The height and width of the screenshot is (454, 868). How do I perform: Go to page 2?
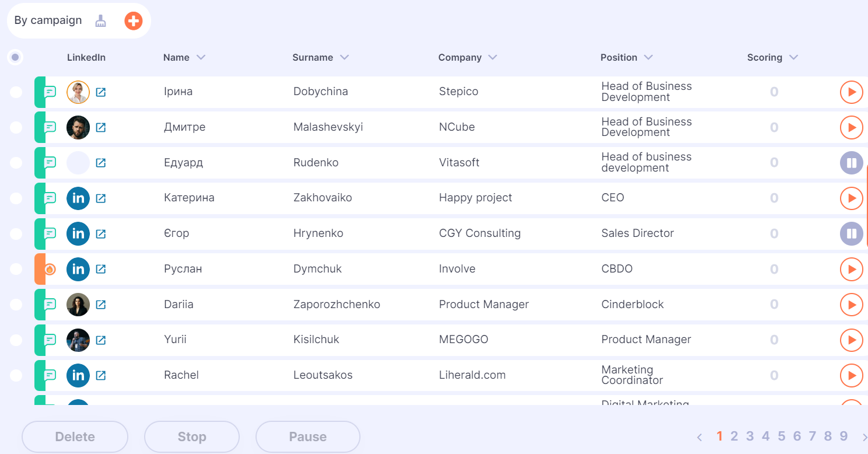(x=734, y=436)
